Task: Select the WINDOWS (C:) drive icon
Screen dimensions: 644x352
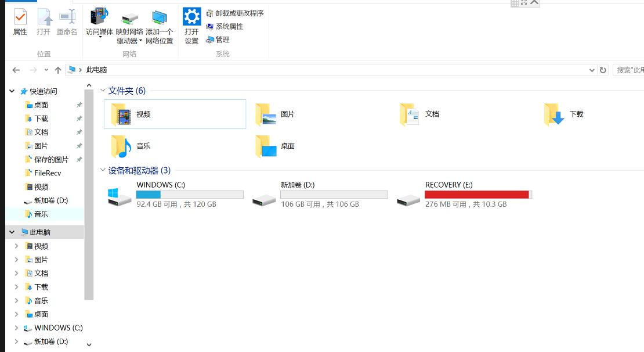Action: (119, 196)
